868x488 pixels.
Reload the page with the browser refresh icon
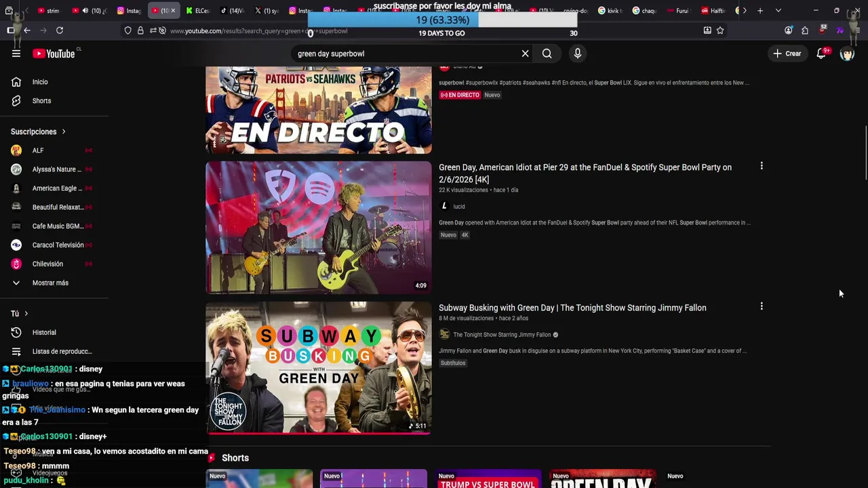(60, 30)
